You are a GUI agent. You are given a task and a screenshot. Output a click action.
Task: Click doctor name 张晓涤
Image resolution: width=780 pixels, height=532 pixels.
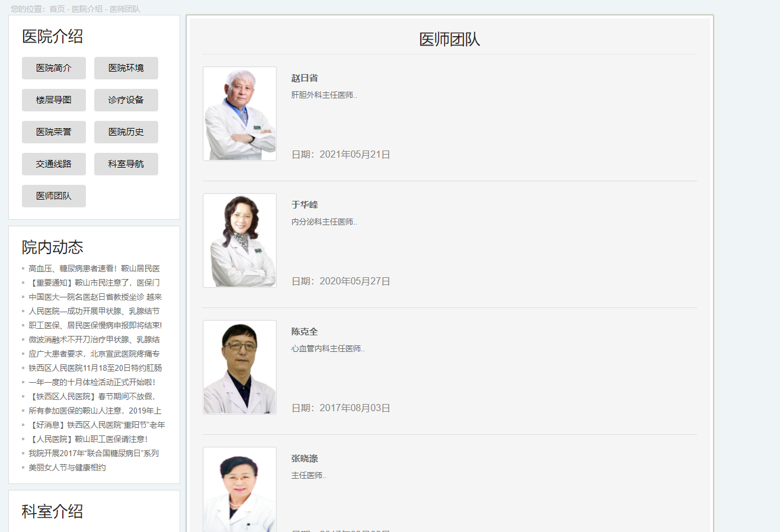(305, 459)
